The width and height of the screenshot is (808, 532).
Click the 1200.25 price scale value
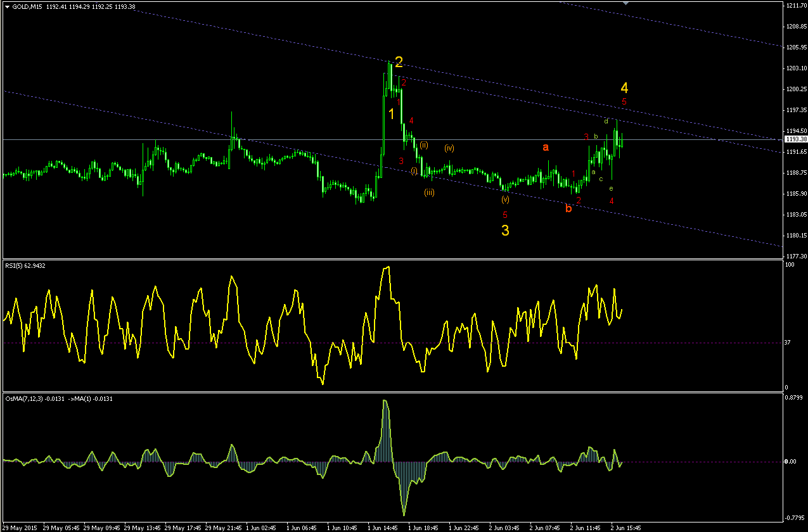(x=795, y=89)
